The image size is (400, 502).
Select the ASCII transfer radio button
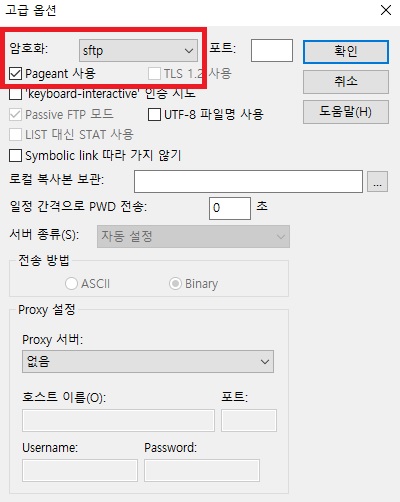pos(71,284)
